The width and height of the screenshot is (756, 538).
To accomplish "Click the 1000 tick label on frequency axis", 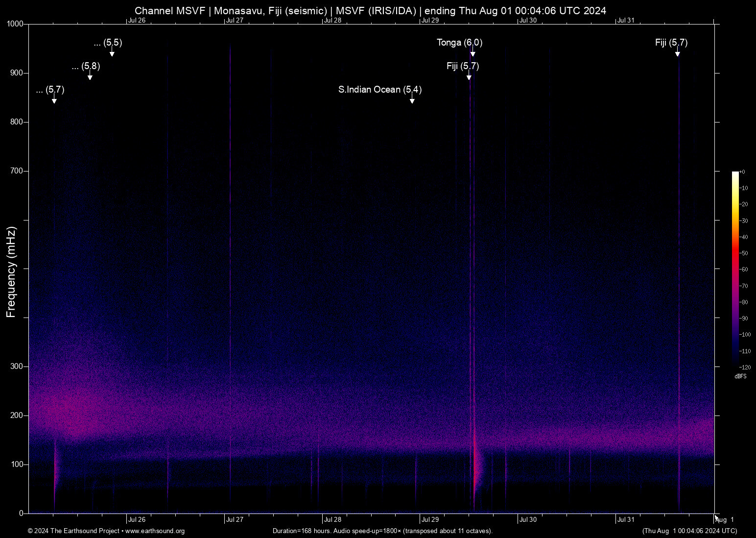I will [x=16, y=24].
